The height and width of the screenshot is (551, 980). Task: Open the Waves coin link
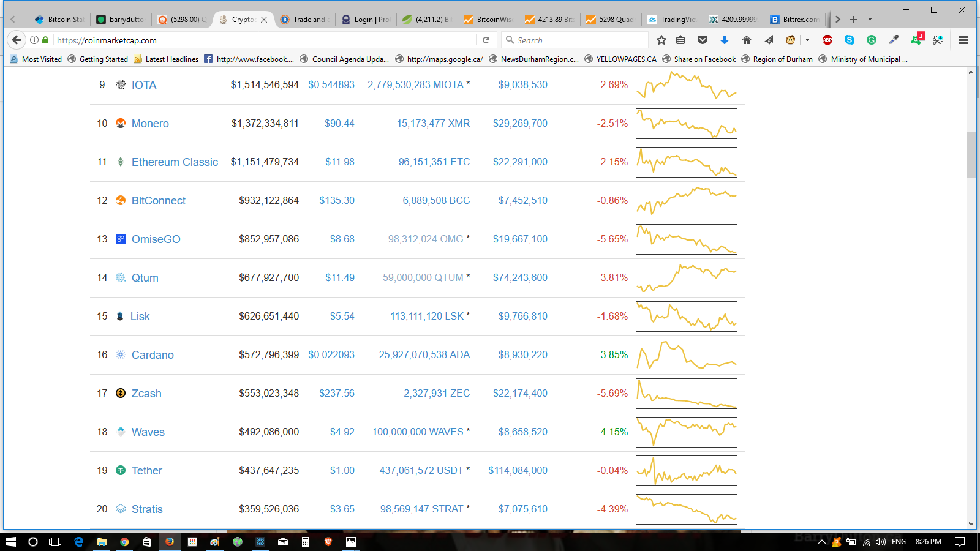[148, 432]
